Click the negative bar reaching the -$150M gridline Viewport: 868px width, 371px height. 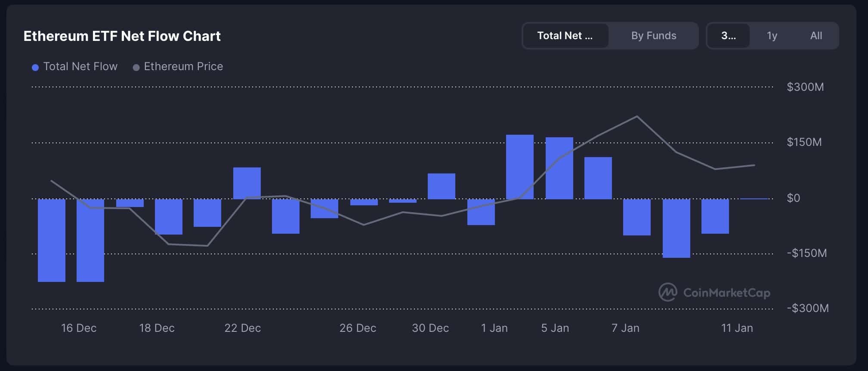[676, 228]
